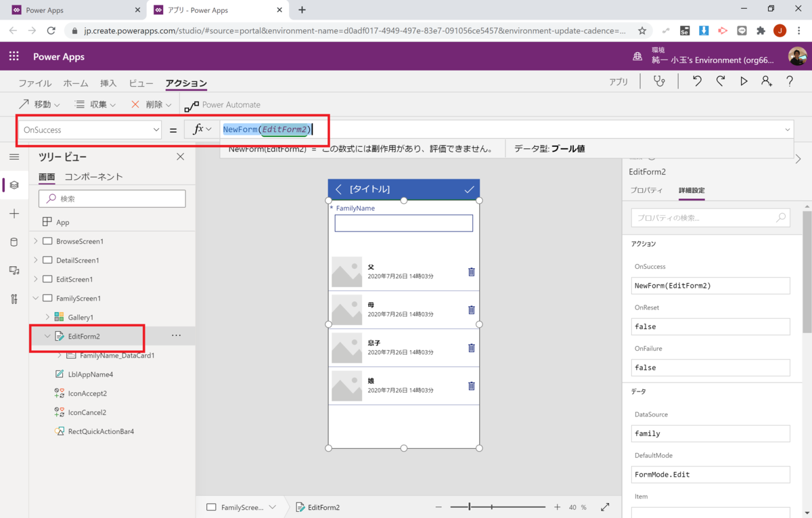Screen dimensions: 812x518
Task: Delete the 母 gallery item via trash icon
Action: tap(472, 310)
